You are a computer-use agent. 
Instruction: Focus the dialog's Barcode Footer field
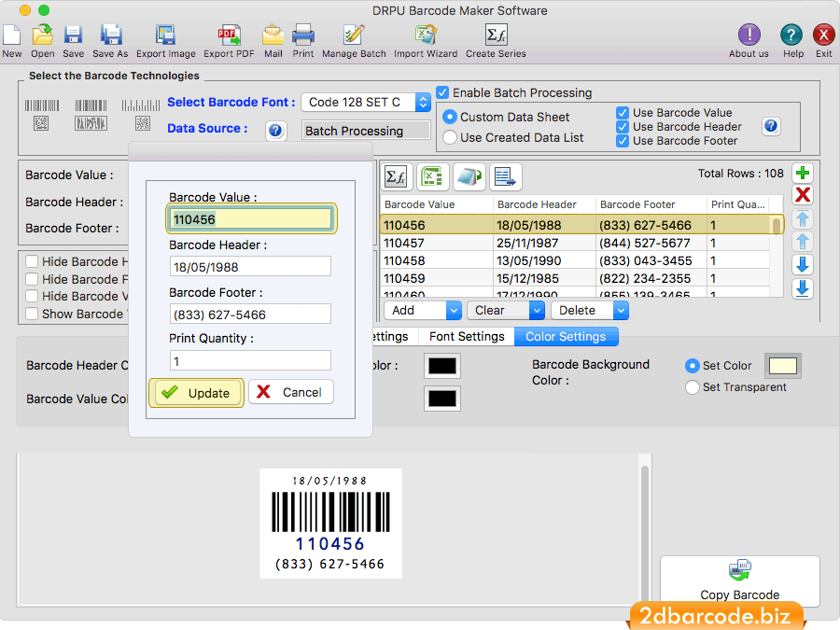point(250,314)
